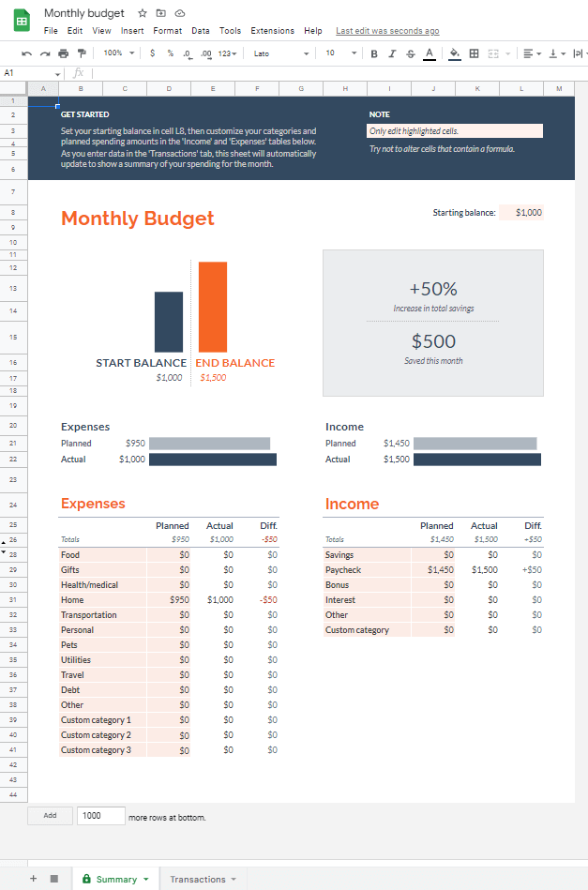Open the Insert menu
This screenshot has height=890, width=588.
(132, 31)
